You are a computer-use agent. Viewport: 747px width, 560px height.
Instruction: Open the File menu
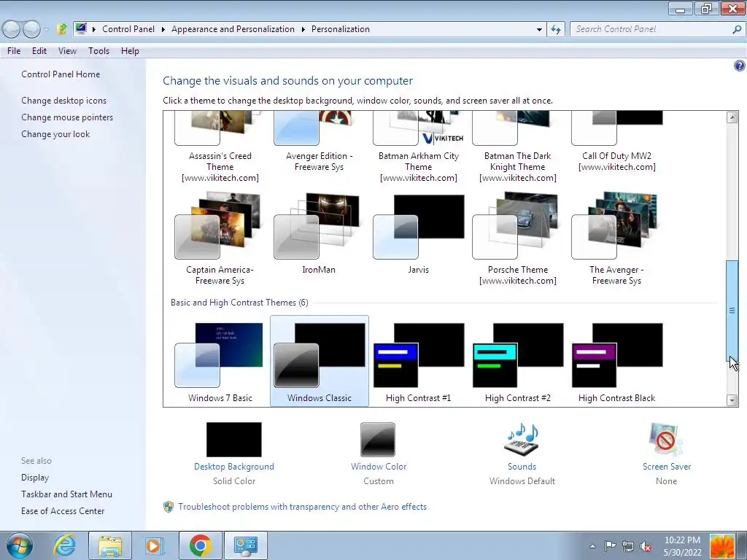[14, 51]
